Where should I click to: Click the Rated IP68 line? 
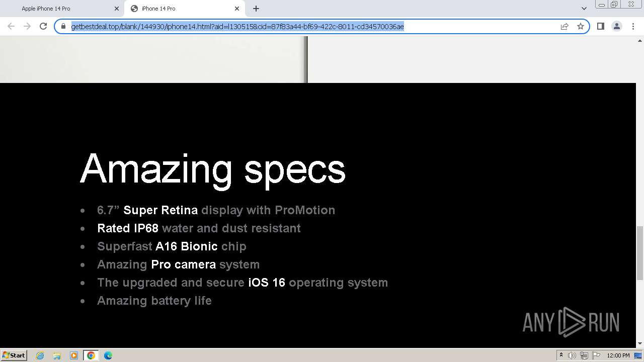tap(199, 228)
